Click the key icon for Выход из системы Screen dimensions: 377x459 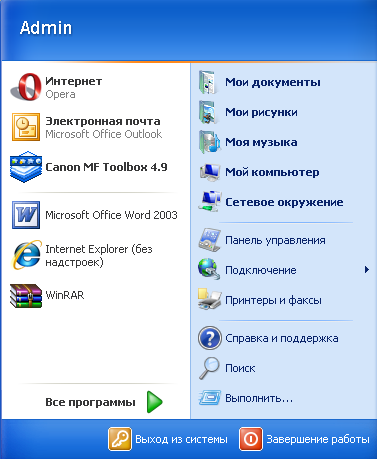120,439
